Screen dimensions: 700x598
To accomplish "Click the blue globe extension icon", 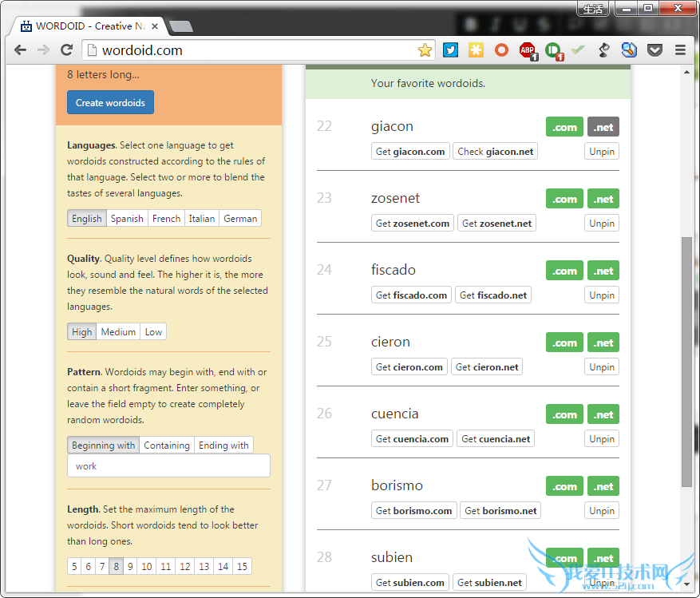I will (x=629, y=50).
